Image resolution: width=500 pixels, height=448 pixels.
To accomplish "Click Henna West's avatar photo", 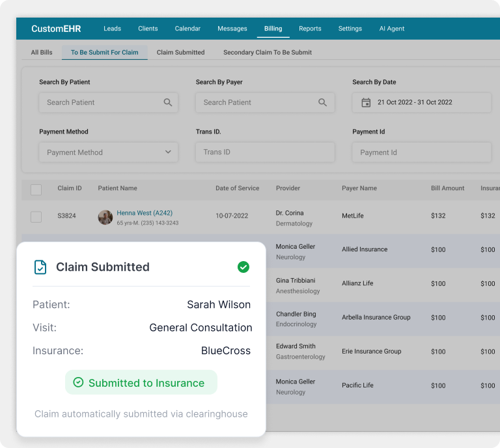I will [x=105, y=217].
